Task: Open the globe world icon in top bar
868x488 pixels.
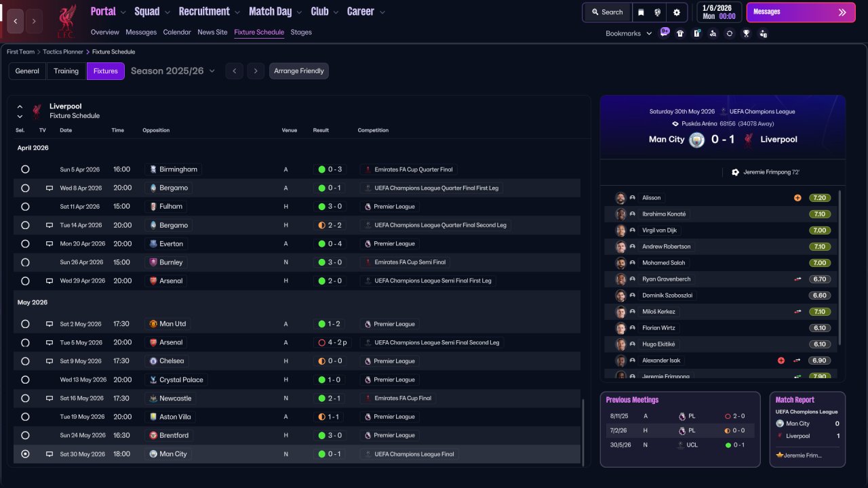Action: click(x=657, y=12)
